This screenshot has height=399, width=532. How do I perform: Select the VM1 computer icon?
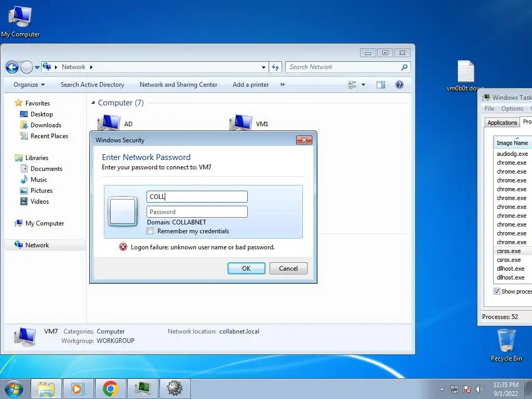[x=241, y=123]
